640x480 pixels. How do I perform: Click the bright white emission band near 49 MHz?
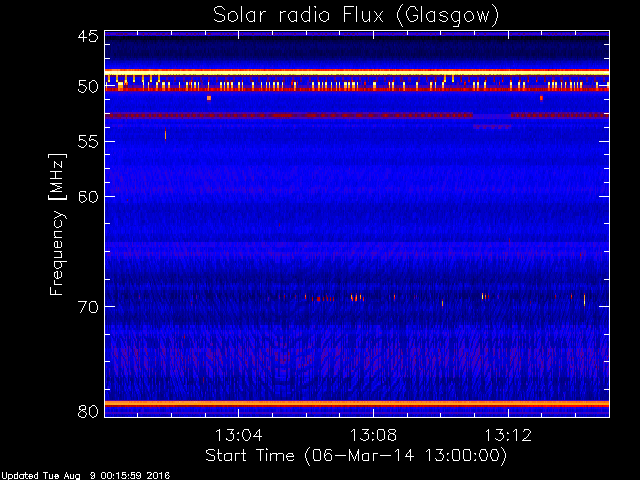click(357, 72)
